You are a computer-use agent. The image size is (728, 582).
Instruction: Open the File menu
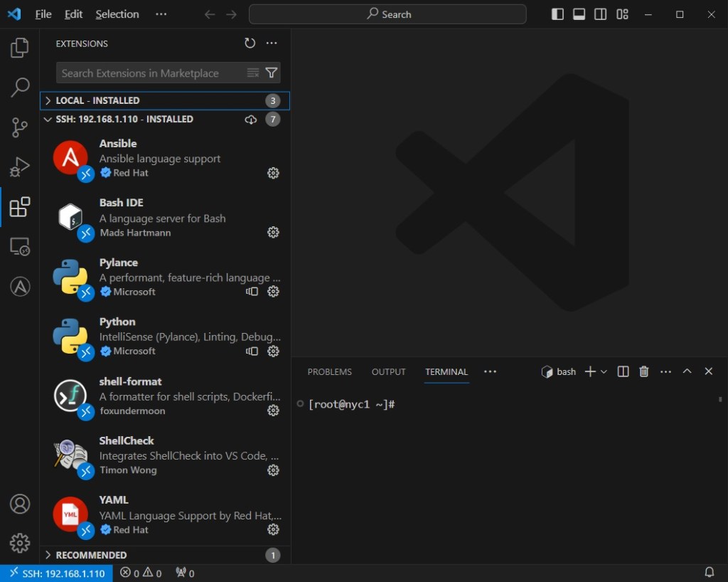click(43, 14)
